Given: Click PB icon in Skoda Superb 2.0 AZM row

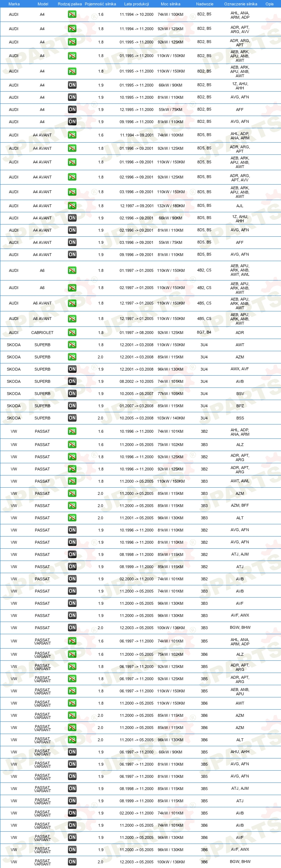Looking at the screenshot, I should 72,357.
